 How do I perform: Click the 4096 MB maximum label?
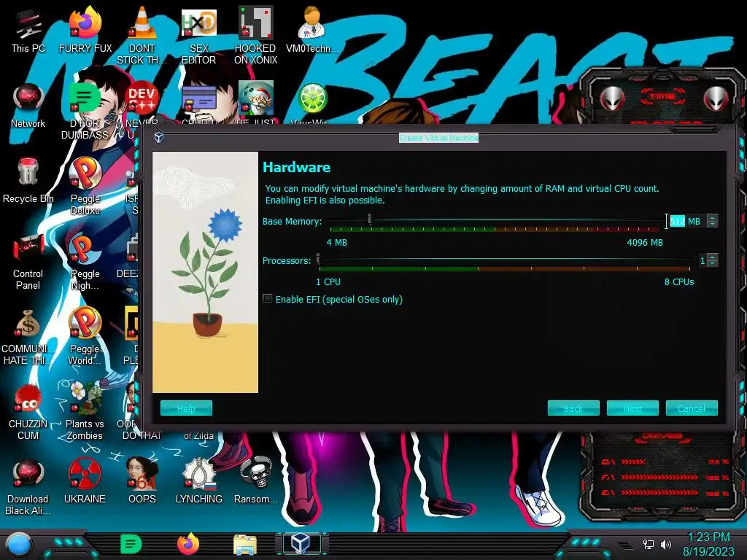pyautogui.click(x=645, y=242)
